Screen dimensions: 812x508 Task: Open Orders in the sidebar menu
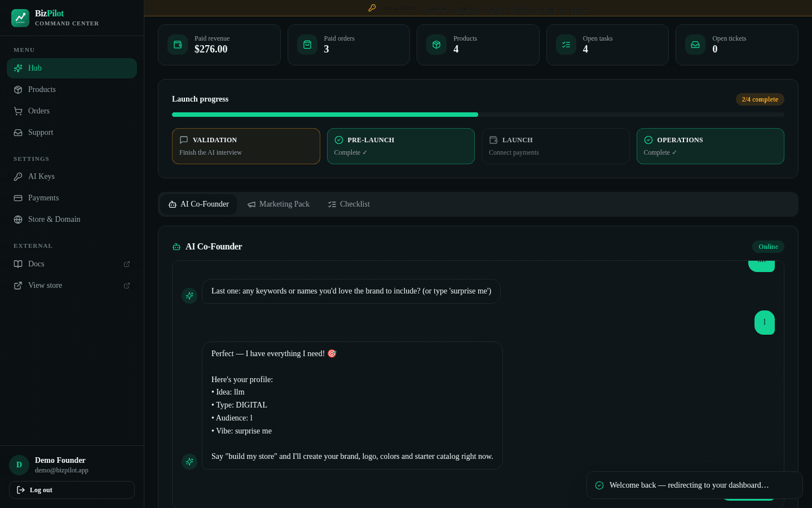coord(72,111)
